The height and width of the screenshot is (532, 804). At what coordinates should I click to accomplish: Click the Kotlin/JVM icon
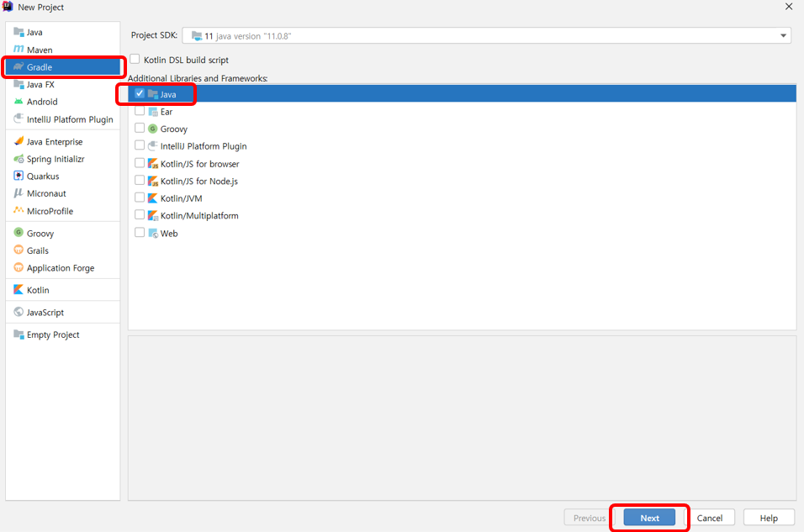coord(153,198)
